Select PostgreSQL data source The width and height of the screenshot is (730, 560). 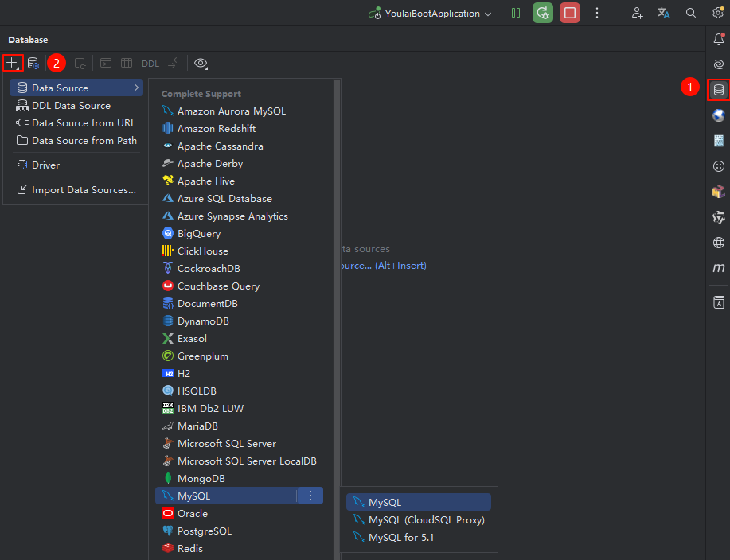(x=240, y=531)
